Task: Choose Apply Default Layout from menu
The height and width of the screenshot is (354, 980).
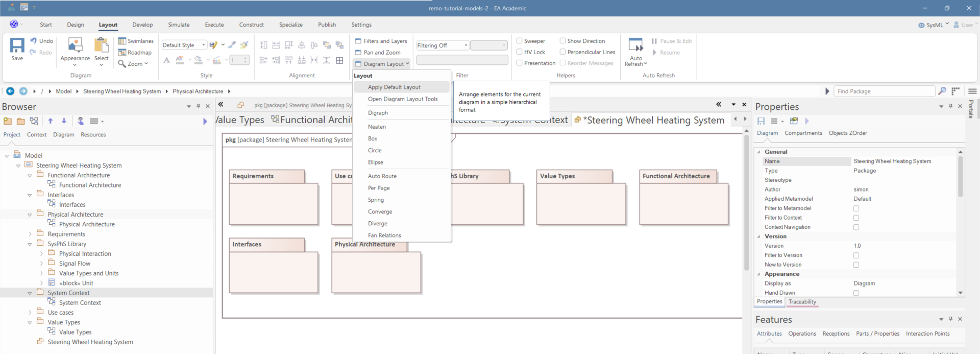Action: point(394,87)
